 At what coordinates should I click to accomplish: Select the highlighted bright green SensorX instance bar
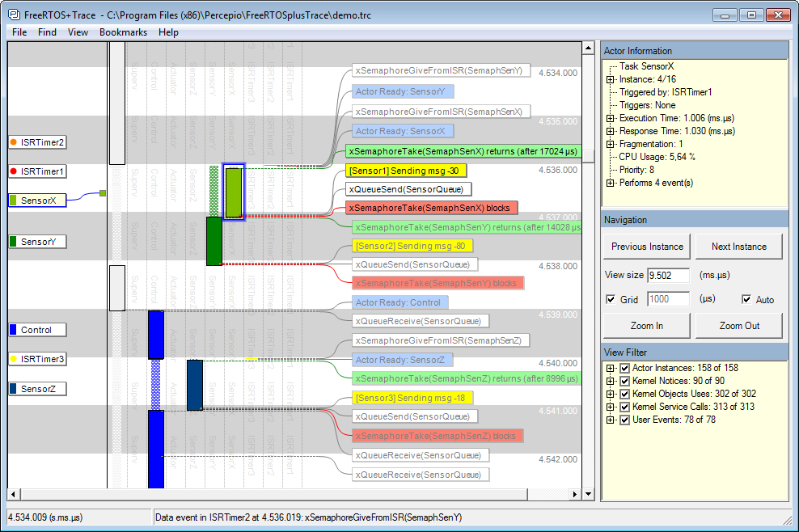234,192
